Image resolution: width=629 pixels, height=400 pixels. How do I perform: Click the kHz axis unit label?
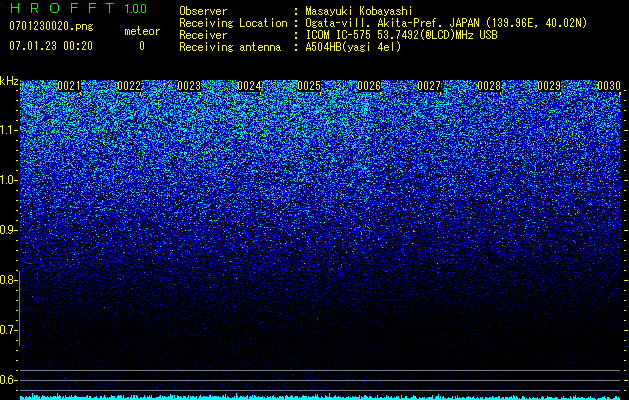[9, 81]
